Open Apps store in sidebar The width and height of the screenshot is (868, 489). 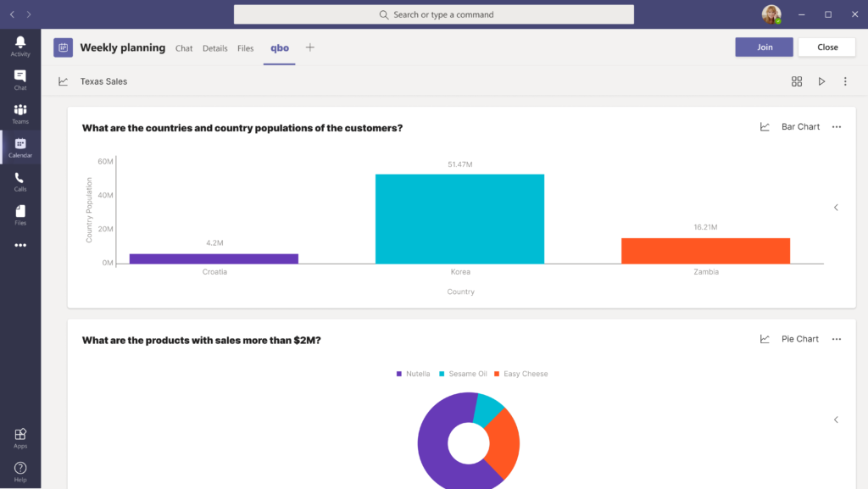[20, 437]
